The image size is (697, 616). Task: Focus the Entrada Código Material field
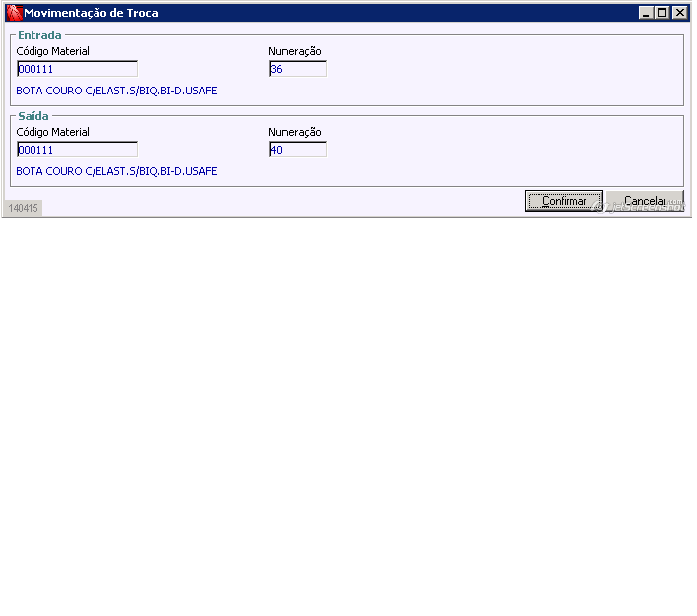tap(77, 69)
